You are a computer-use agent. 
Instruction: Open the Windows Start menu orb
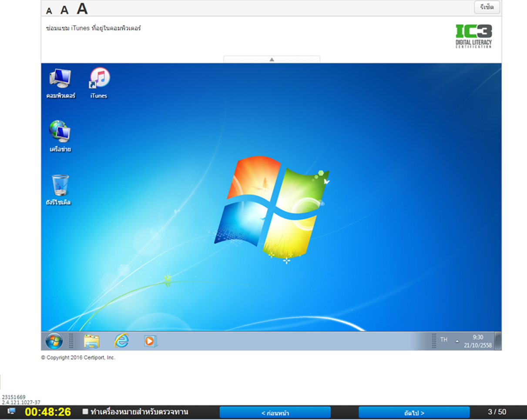pos(54,341)
